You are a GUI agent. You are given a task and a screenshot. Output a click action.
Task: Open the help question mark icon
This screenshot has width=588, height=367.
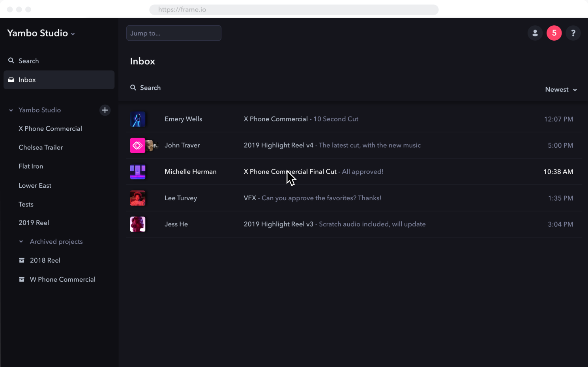point(573,33)
